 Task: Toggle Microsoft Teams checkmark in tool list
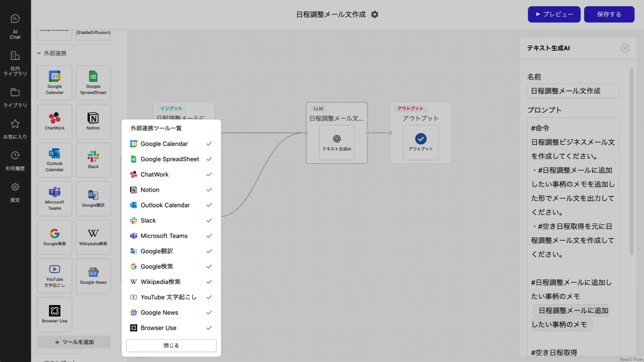click(x=209, y=236)
